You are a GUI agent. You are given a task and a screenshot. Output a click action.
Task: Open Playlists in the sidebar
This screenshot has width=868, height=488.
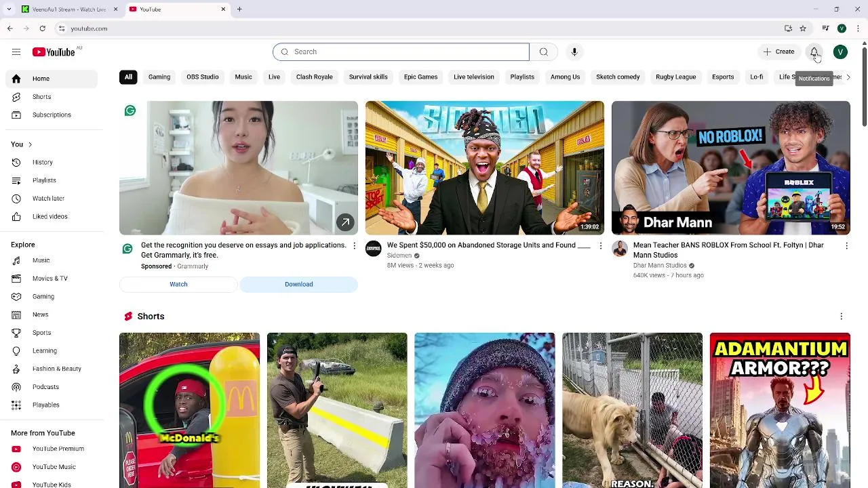point(52,180)
